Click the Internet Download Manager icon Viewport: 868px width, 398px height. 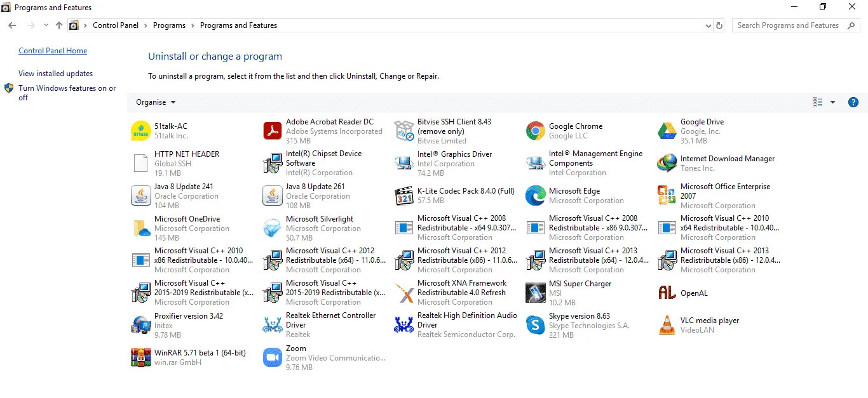667,163
